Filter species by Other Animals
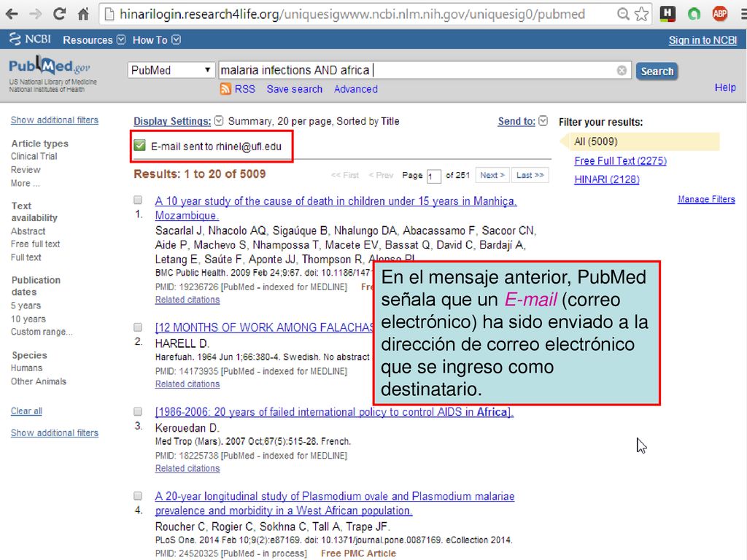The width and height of the screenshot is (747, 560). 39,381
